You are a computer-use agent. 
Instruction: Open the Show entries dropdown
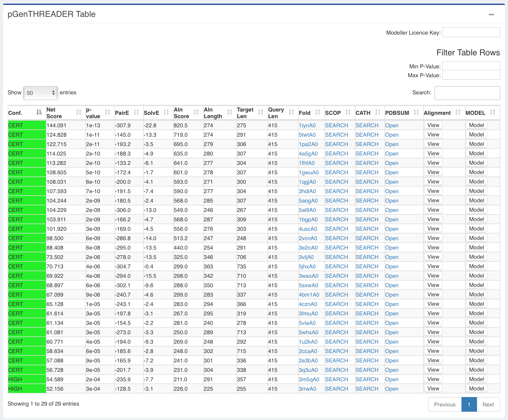click(40, 93)
